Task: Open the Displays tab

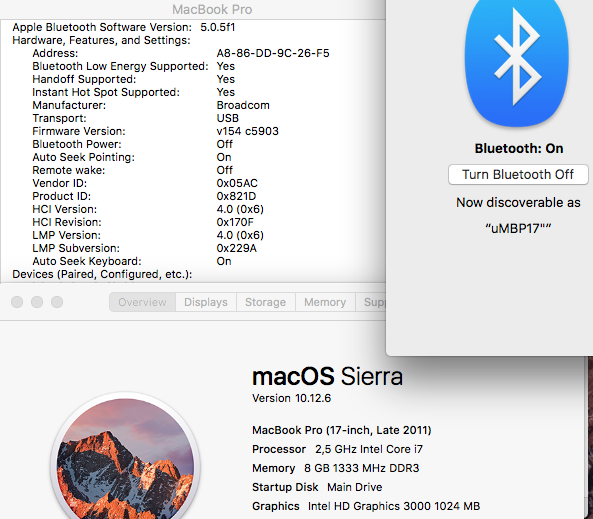Action: click(x=206, y=302)
